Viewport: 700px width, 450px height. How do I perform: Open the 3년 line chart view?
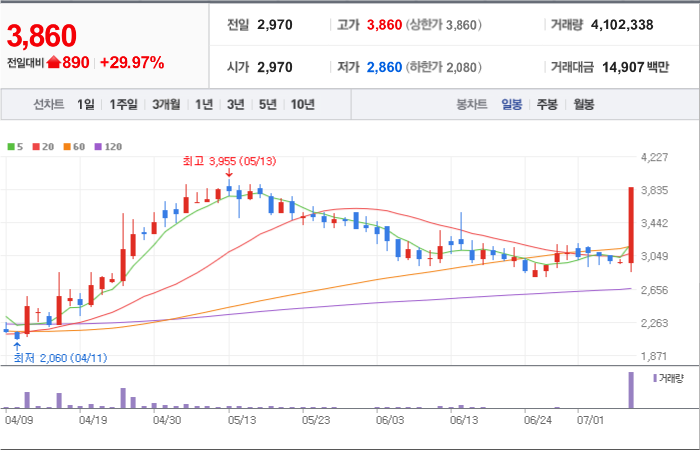click(236, 105)
